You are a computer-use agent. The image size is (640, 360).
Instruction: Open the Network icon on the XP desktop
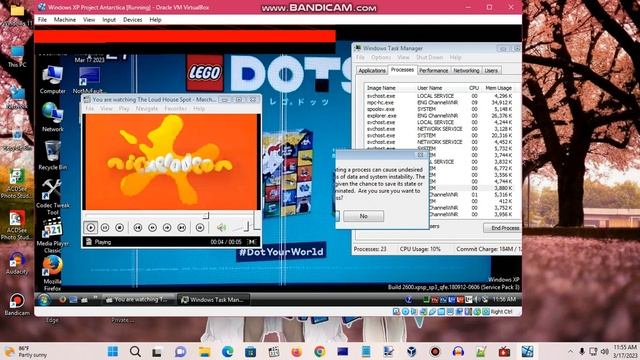point(53,117)
